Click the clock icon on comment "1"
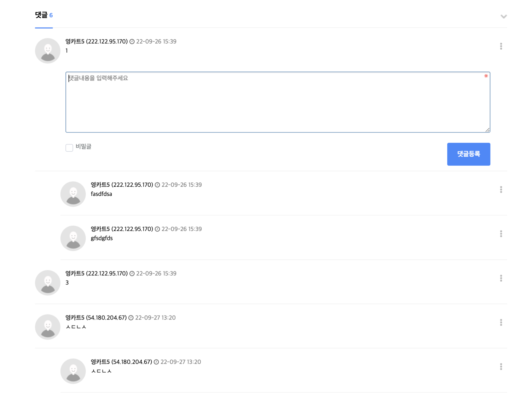Screen dimensions: 532x403 click(132, 42)
